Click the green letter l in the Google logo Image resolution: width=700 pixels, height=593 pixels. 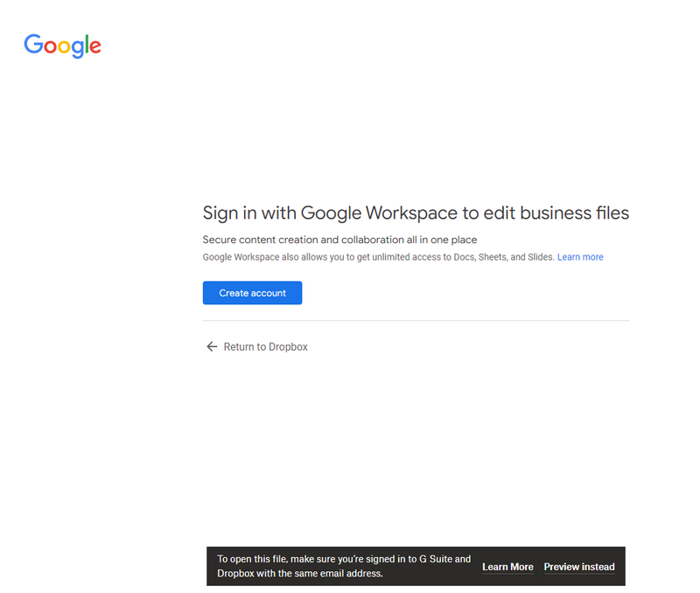point(86,44)
